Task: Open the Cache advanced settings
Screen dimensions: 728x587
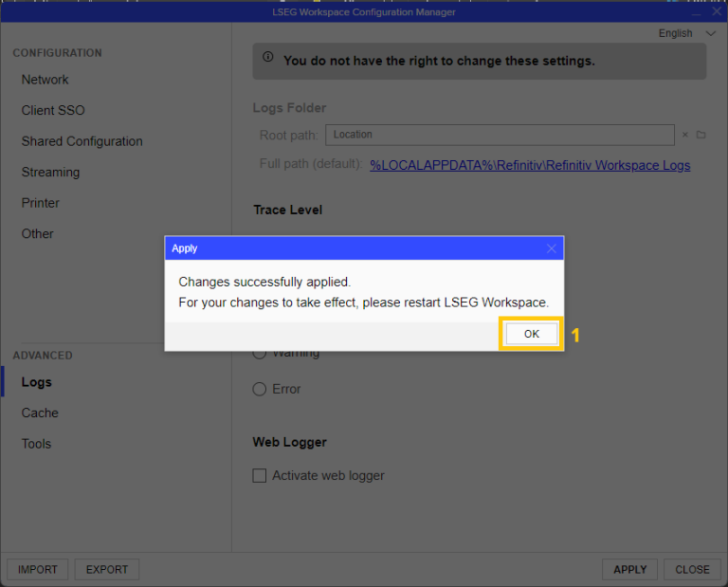Action: click(x=40, y=413)
